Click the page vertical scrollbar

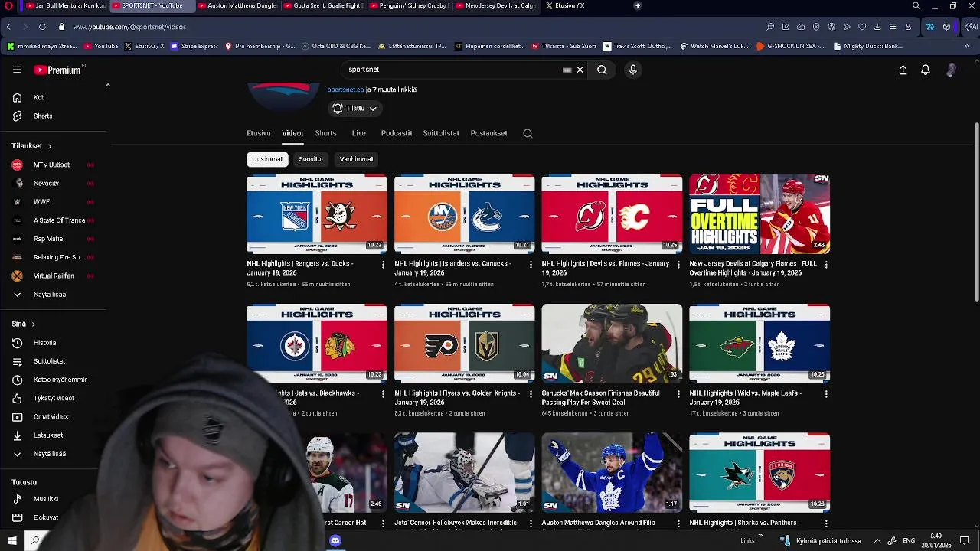point(977,212)
